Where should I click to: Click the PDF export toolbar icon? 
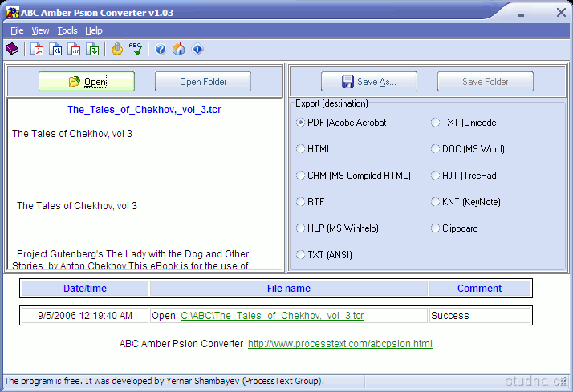pyautogui.click(x=37, y=49)
